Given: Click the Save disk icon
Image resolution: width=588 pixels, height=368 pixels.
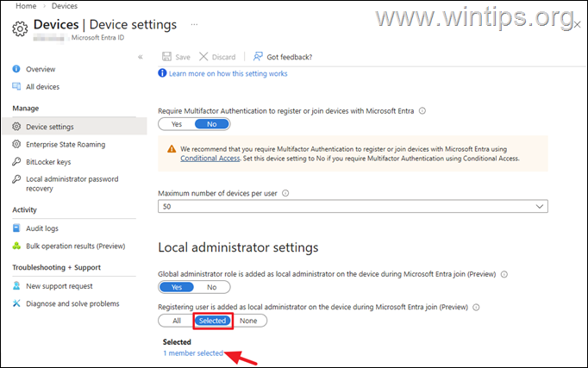Looking at the screenshot, I should pos(166,57).
